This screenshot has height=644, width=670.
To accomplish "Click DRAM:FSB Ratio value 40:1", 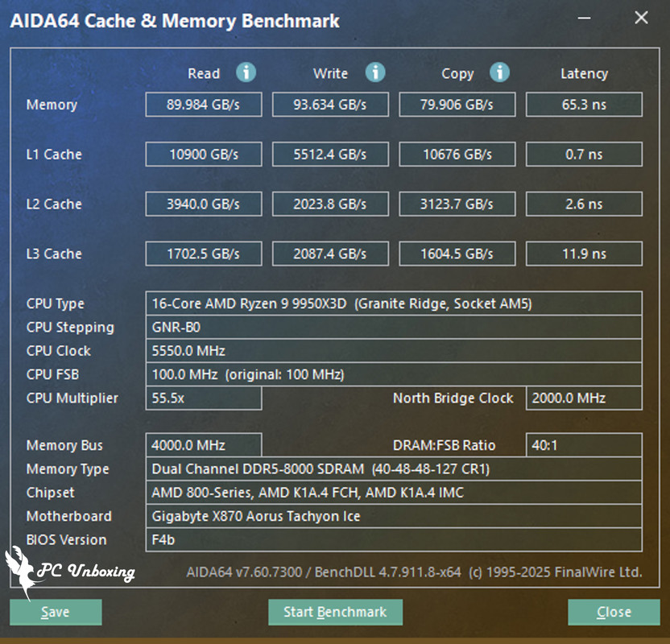I will 584,445.
